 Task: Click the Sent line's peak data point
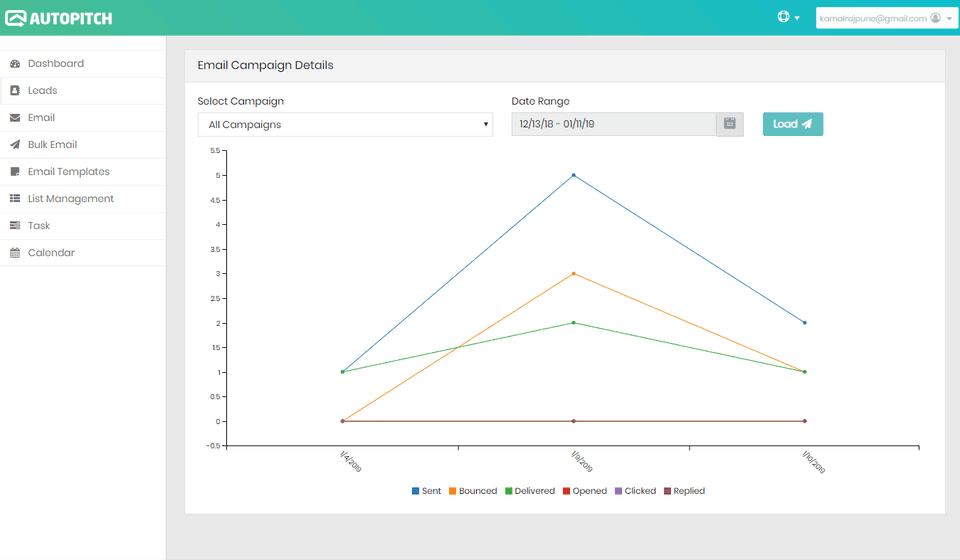point(573,175)
